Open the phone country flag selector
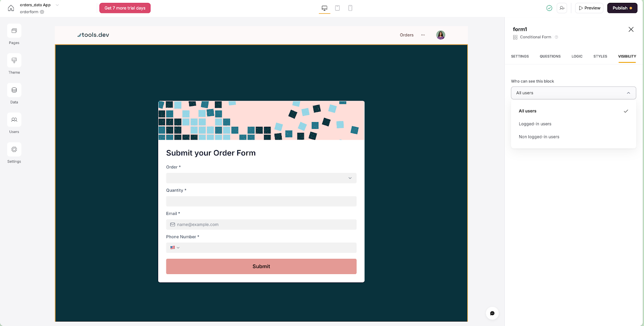Screen dimensions: 644x326 pos(175,248)
